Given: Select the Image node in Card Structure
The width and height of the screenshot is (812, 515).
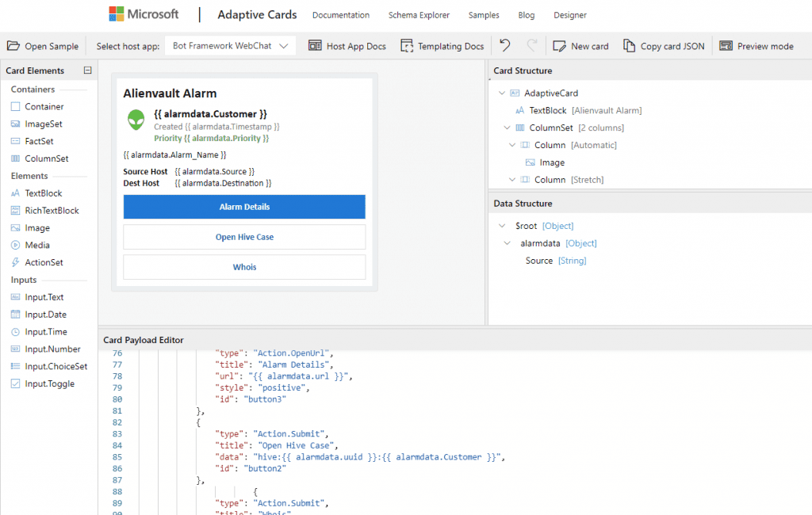Looking at the screenshot, I should click(x=552, y=162).
